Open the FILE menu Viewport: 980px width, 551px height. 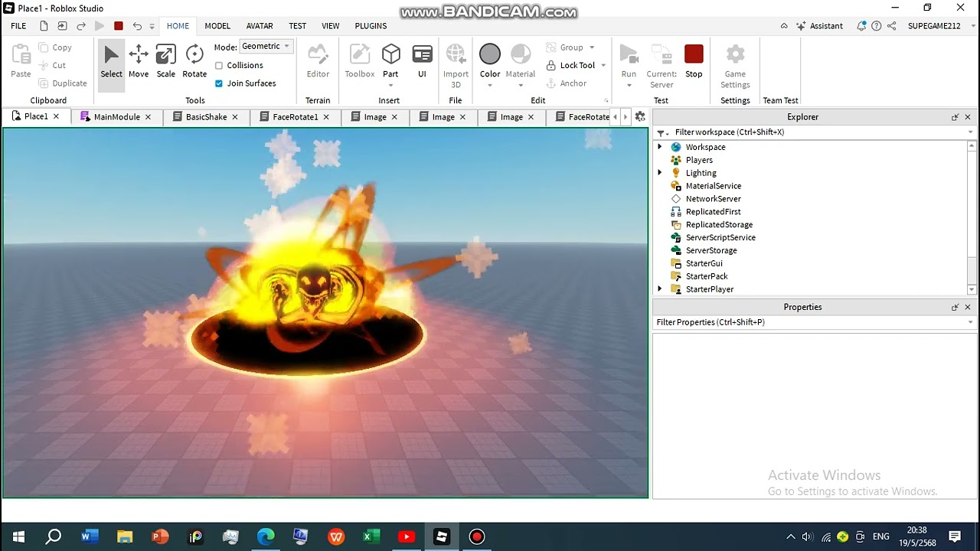point(18,26)
